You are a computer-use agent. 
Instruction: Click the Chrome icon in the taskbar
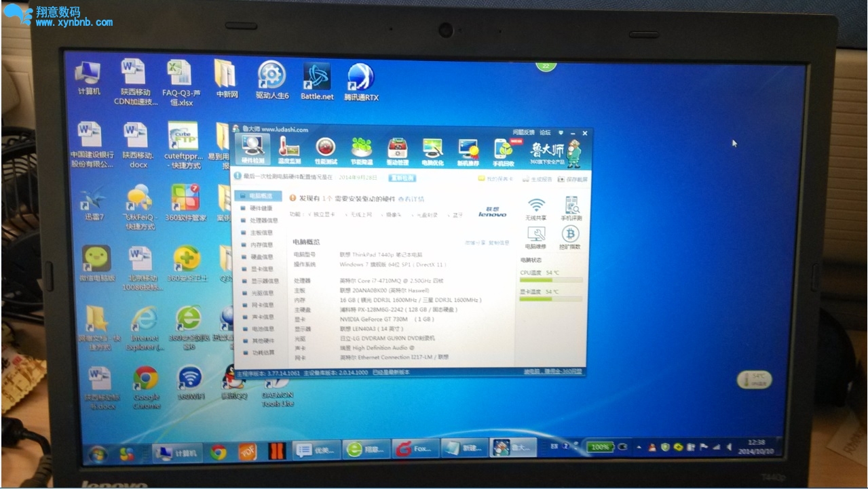pyautogui.click(x=218, y=451)
